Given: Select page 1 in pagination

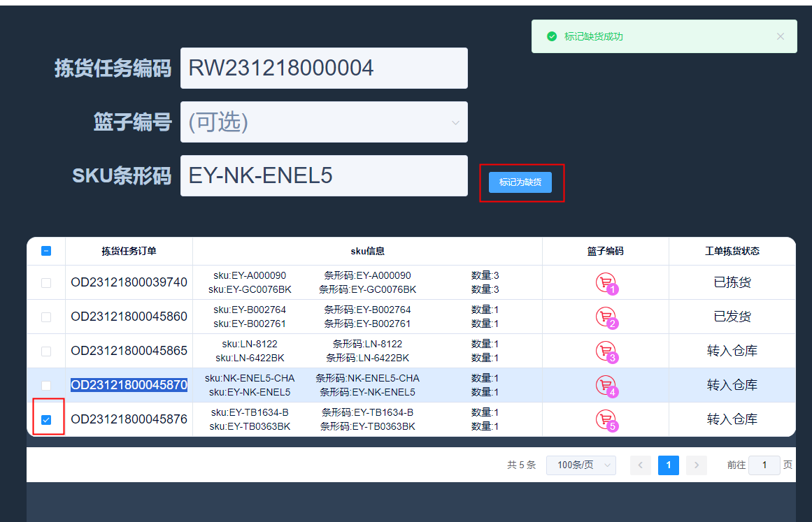Looking at the screenshot, I should point(668,465).
